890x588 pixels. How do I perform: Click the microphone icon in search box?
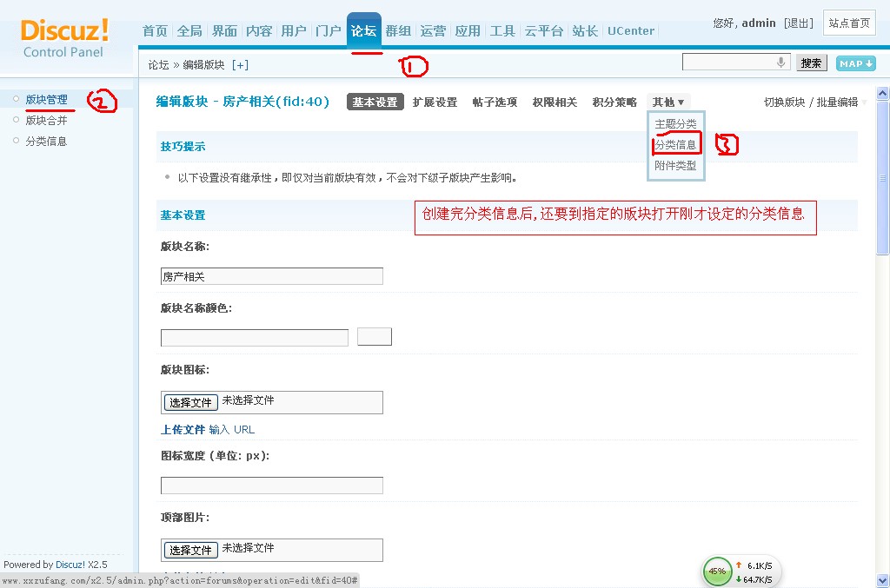(781, 63)
